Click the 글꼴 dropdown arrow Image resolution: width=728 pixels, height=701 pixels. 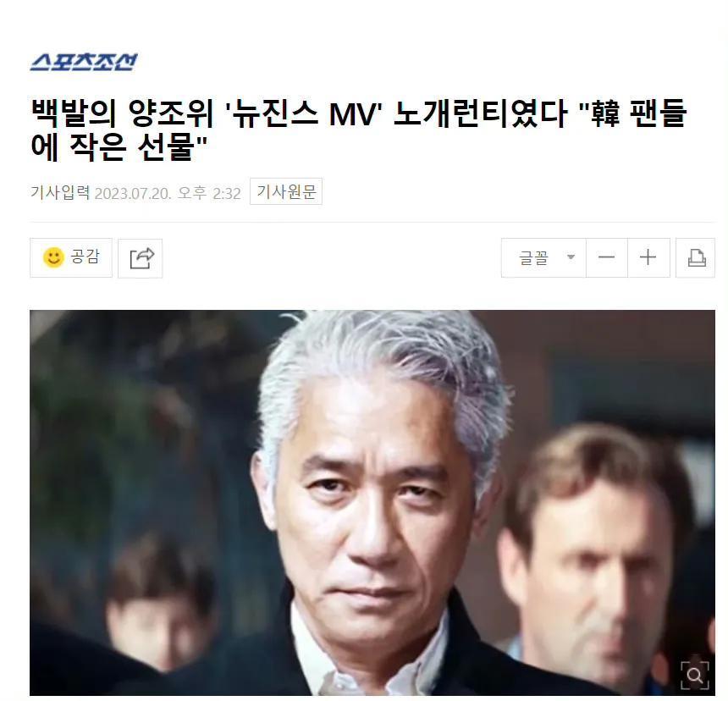coord(571,257)
